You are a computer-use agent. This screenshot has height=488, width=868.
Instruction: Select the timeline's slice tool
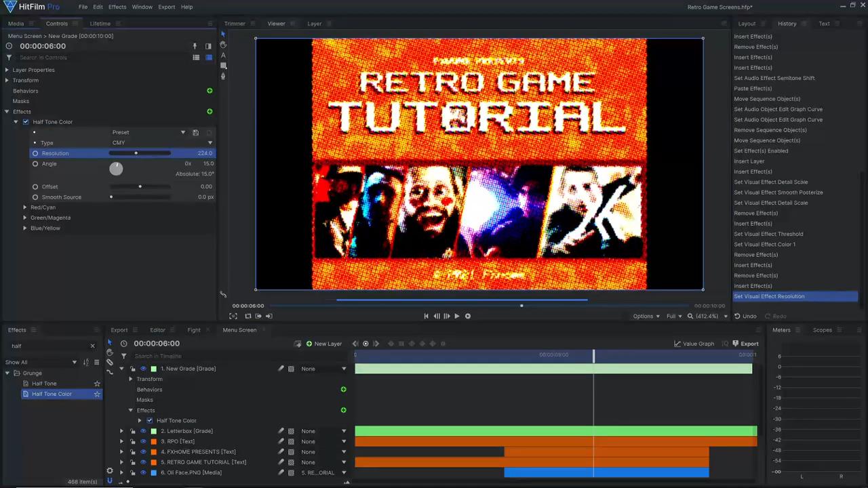pos(110,362)
